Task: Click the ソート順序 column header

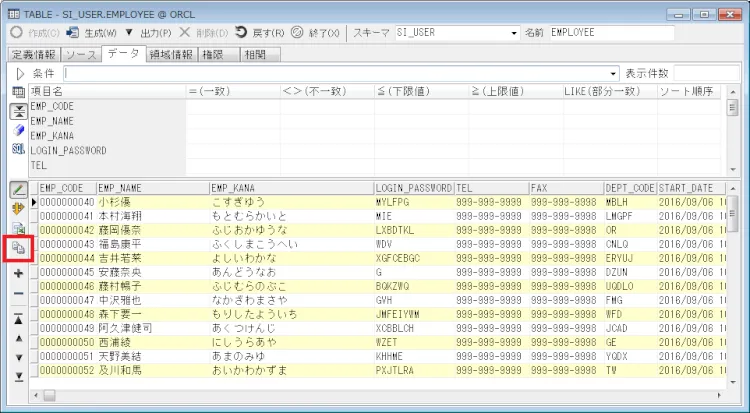Action: [x=689, y=91]
